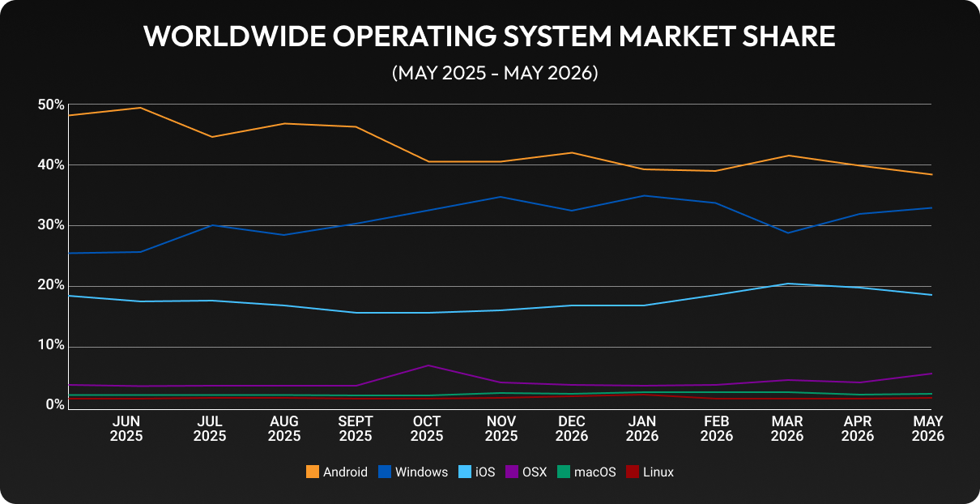This screenshot has height=504, width=980.
Task: Select the Android legend label
Action: pos(345,472)
